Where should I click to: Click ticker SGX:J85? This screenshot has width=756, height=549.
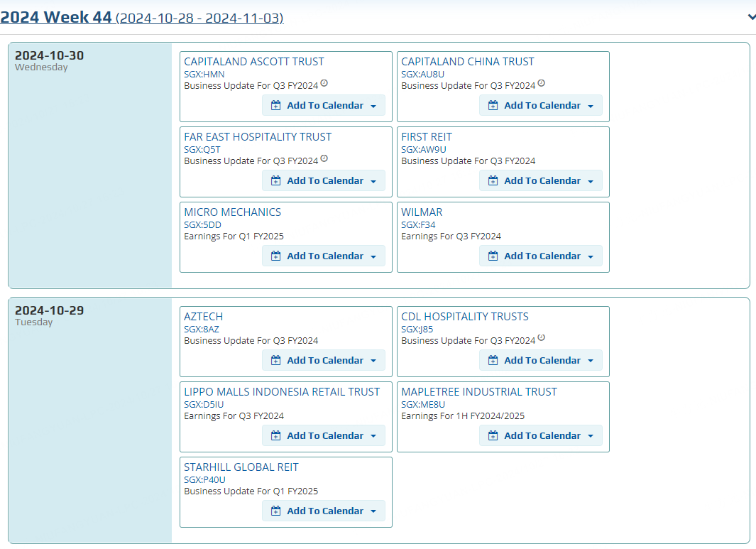pos(417,329)
